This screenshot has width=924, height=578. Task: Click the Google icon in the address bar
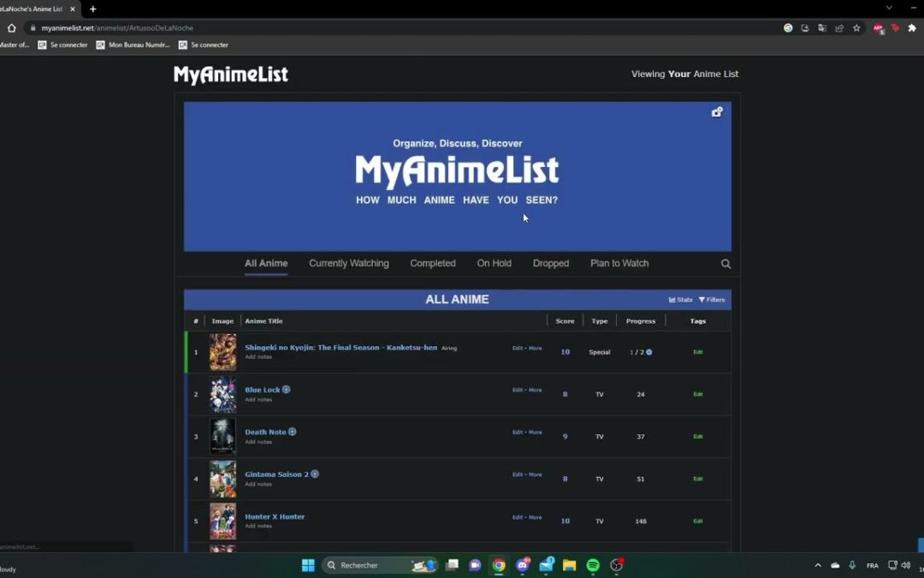coord(788,27)
